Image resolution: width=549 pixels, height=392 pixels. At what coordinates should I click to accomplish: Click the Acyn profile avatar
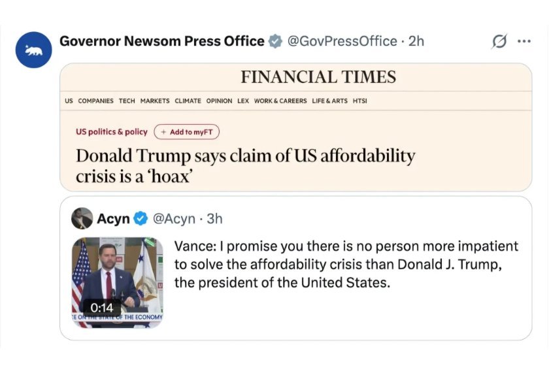82,218
